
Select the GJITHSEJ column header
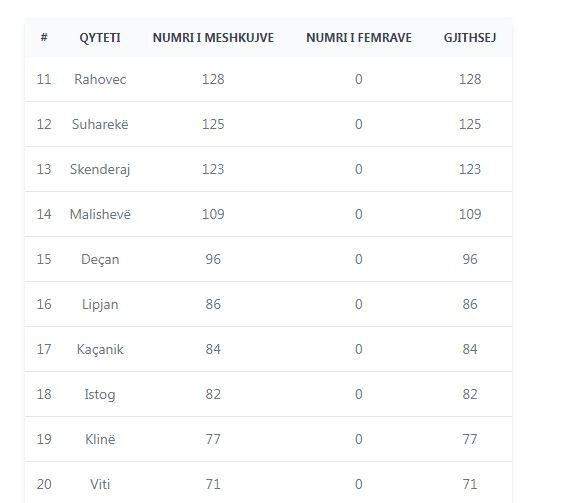[470, 37]
